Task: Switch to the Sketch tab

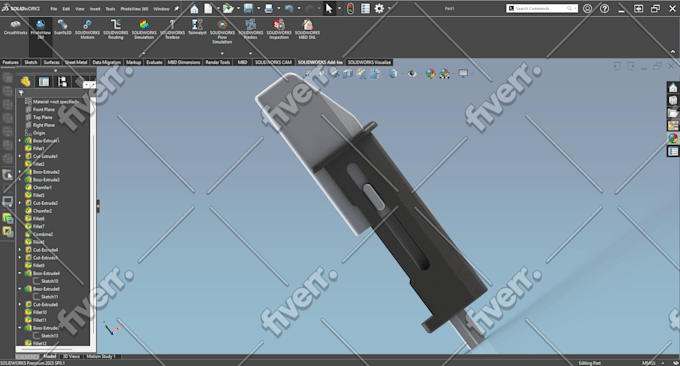Action: [30, 62]
